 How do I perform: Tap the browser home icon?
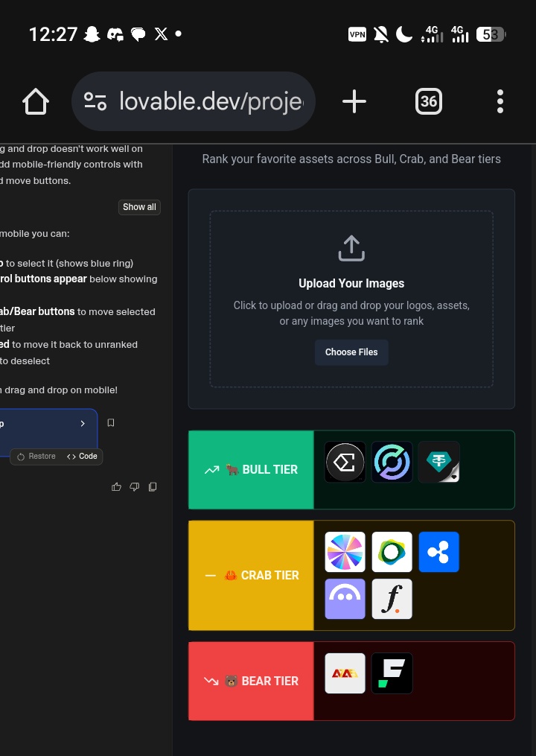pyautogui.click(x=36, y=102)
